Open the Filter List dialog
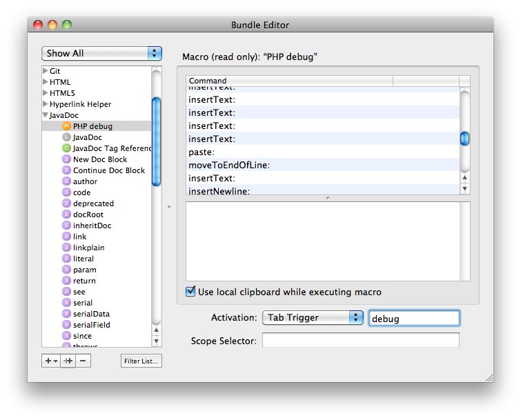 tap(141, 361)
